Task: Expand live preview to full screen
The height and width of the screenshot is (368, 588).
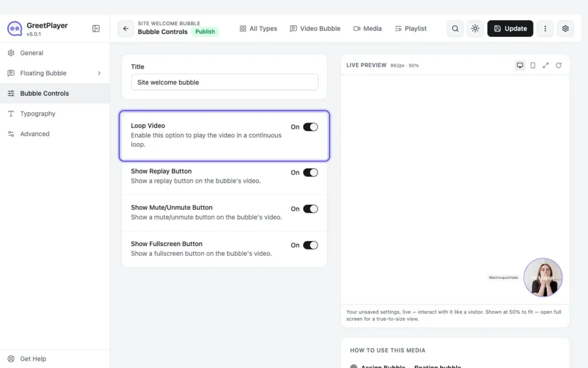Action: [546, 66]
